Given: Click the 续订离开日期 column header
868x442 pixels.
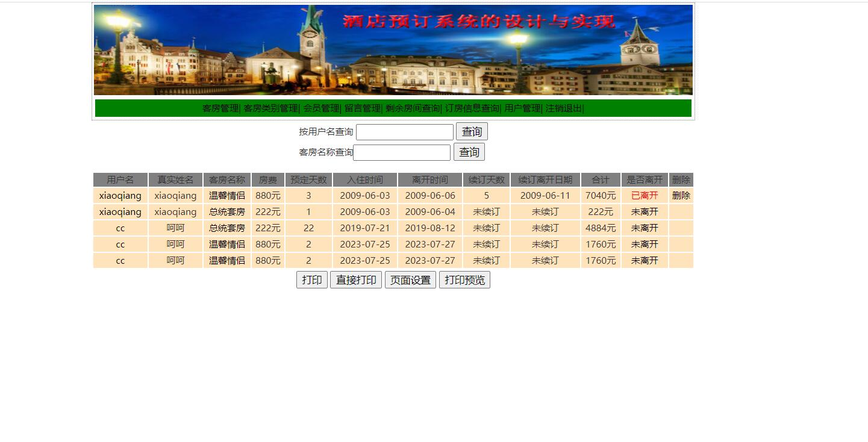Looking at the screenshot, I should click(x=545, y=180).
